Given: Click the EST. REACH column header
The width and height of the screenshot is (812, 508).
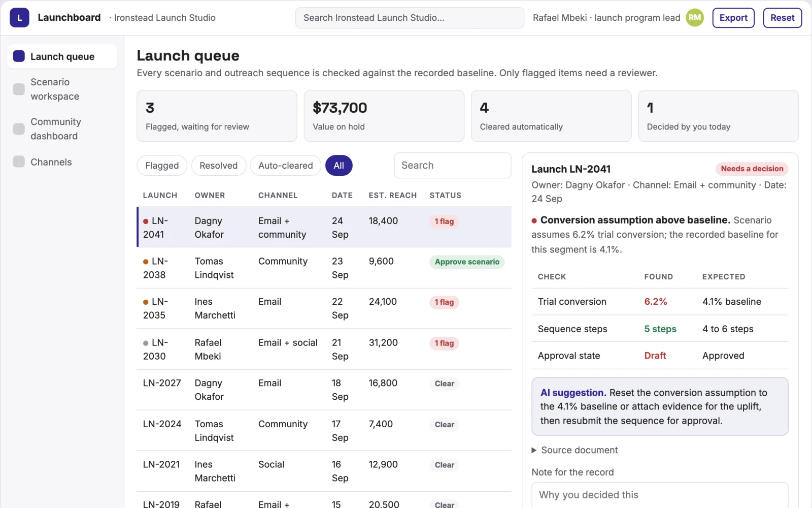Looking at the screenshot, I should point(393,195).
